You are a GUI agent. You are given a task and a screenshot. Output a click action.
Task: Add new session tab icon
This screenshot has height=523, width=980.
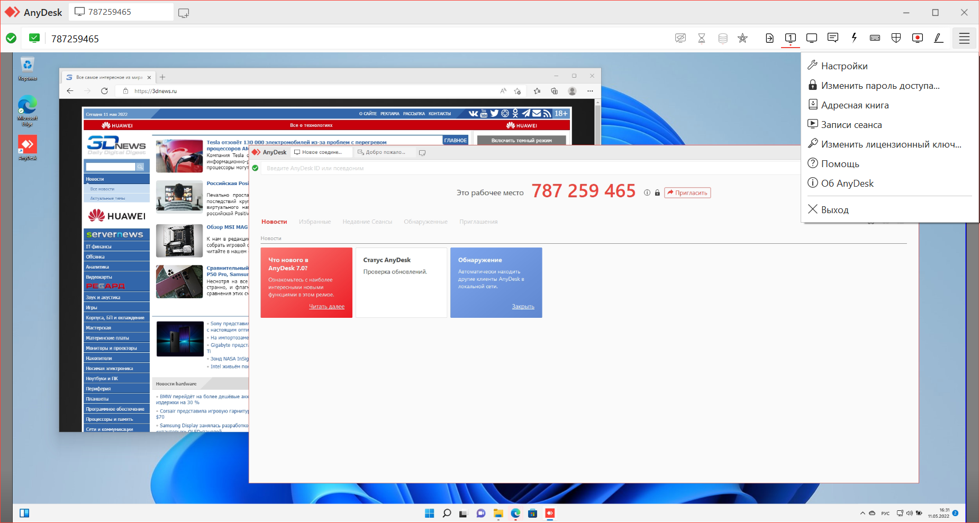point(184,13)
